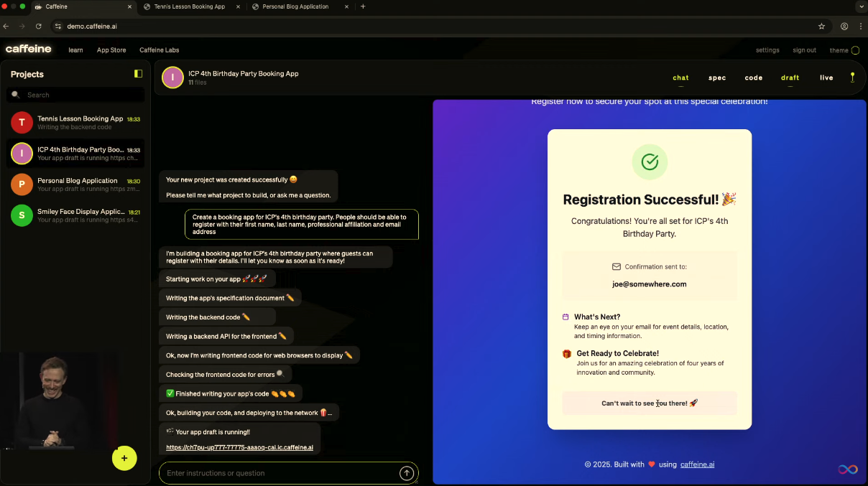Switch to the spec tab
Image resolution: width=868 pixels, height=486 pixels.
(717, 78)
